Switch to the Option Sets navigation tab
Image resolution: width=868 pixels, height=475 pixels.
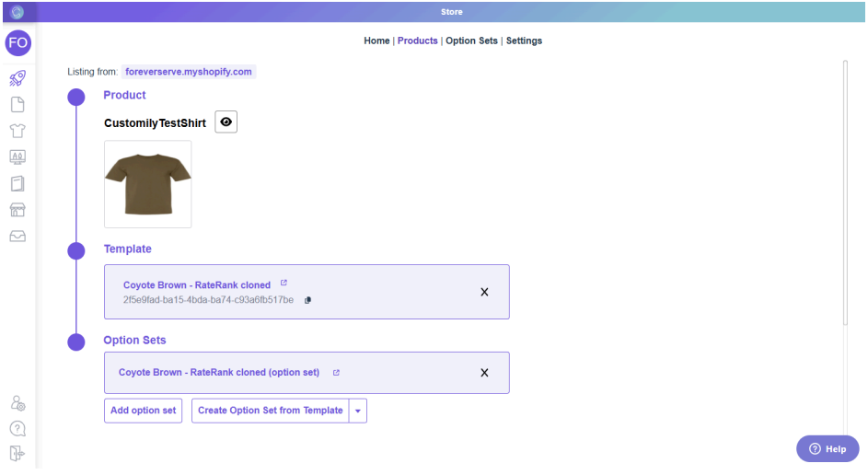pos(472,41)
